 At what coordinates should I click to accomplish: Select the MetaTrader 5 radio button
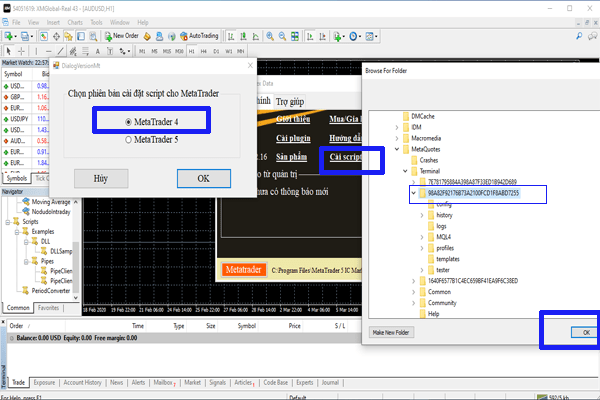128,140
